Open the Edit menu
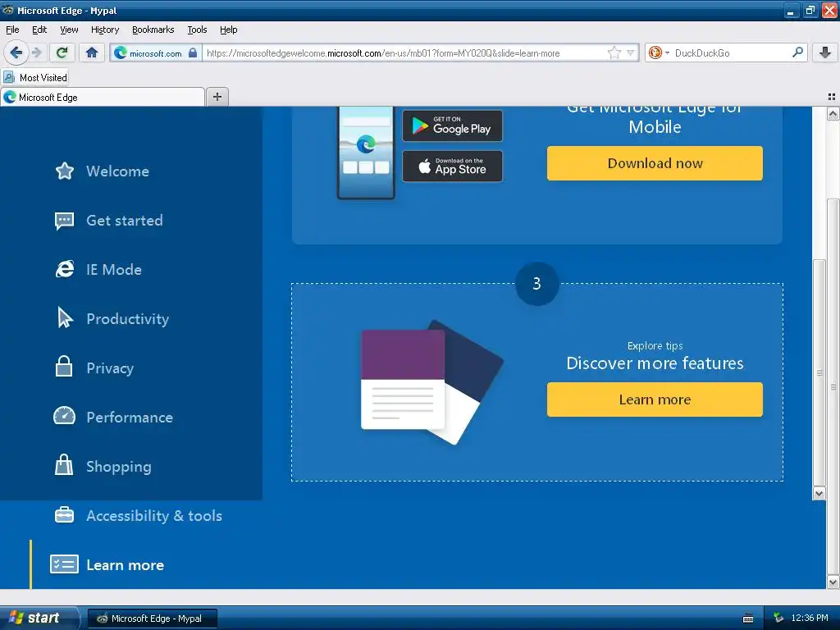This screenshot has height=630, width=840. [x=39, y=30]
